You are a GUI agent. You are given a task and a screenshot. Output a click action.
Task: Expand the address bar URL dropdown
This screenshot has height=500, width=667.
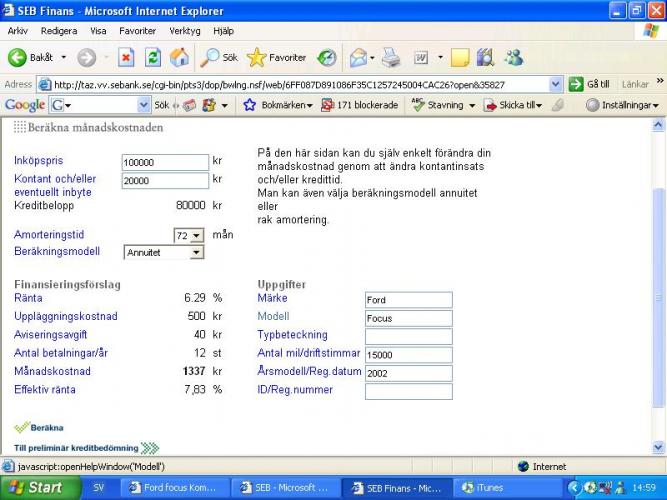point(556,85)
